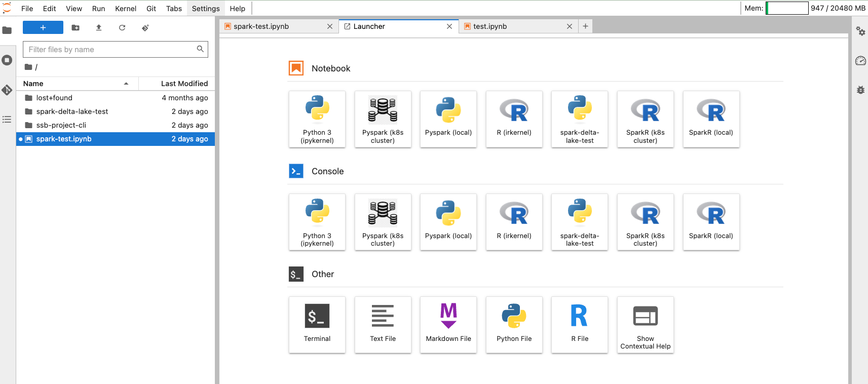Click the root folder breadcrumb icon
868x384 pixels.
pyautogui.click(x=28, y=67)
